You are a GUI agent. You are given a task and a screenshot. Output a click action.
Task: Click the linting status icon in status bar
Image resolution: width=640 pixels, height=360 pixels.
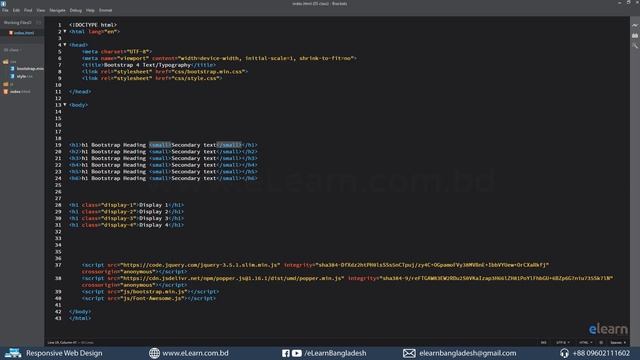(x=601, y=342)
